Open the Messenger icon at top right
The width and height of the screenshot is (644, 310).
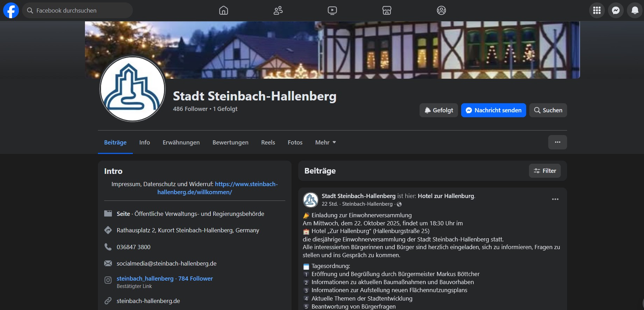click(x=616, y=10)
